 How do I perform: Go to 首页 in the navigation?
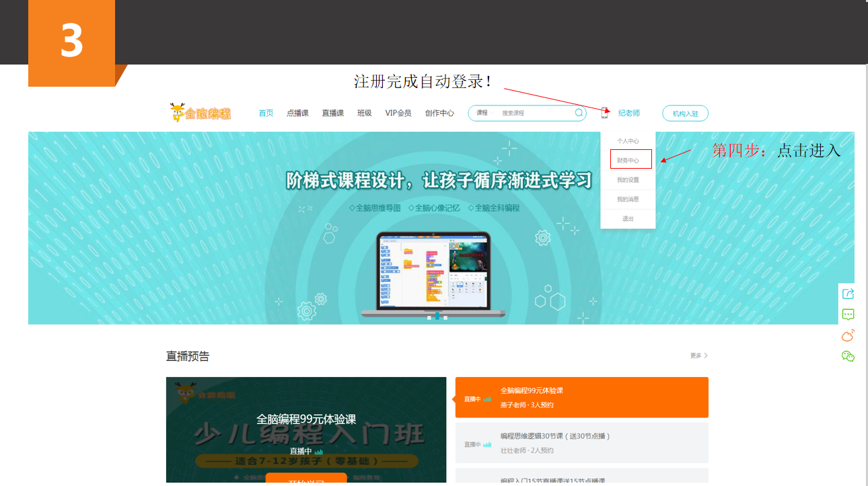266,113
